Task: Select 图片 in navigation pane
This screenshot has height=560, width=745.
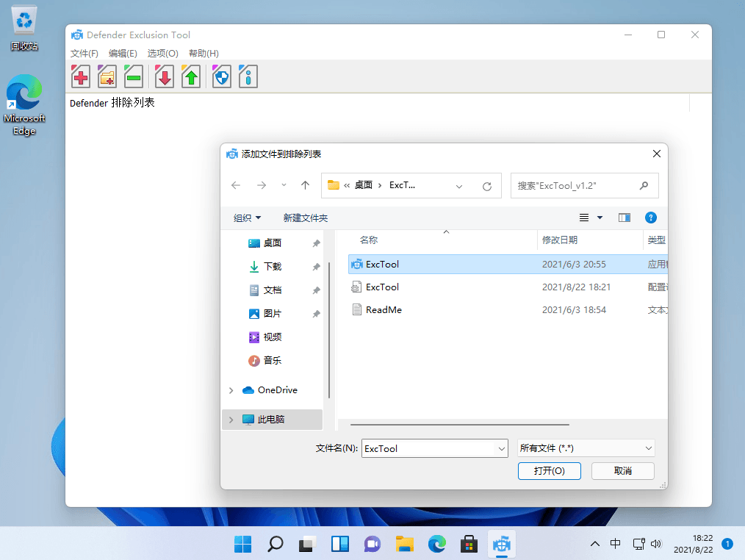Action: pyautogui.click(x=273, y=313)
